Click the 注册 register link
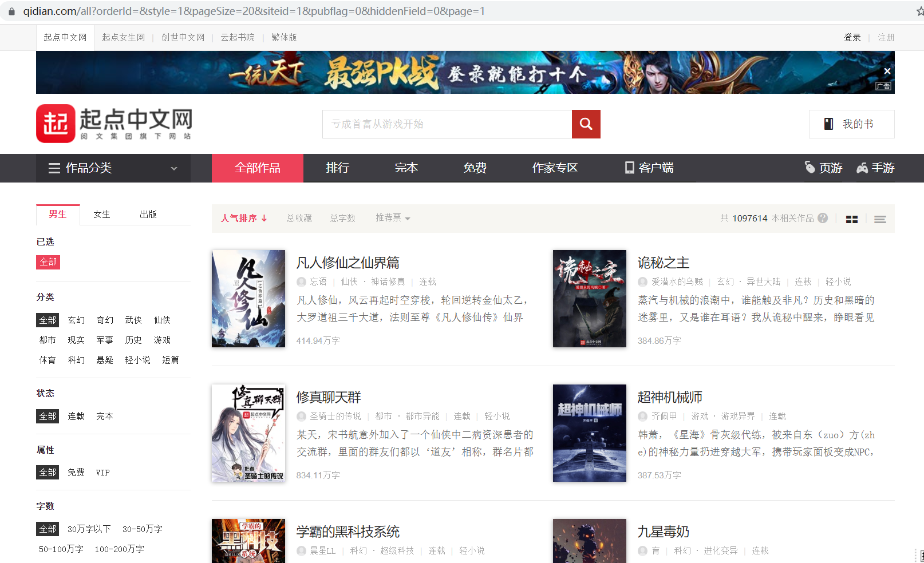Image resolution: width=924 pixels, height=563 pixels. [x=886, y=37]
